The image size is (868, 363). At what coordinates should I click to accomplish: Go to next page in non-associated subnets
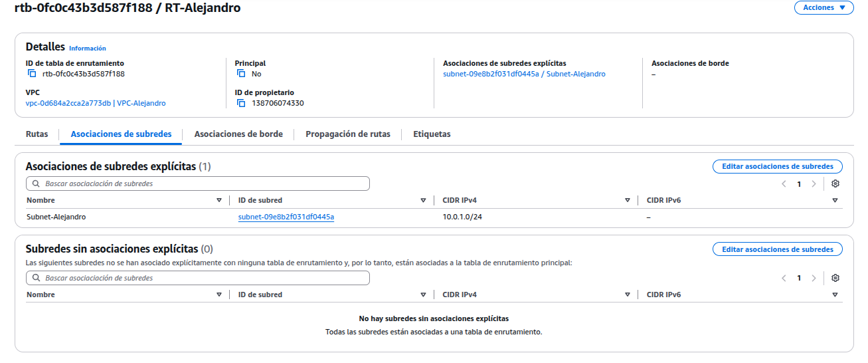[814, 279]
